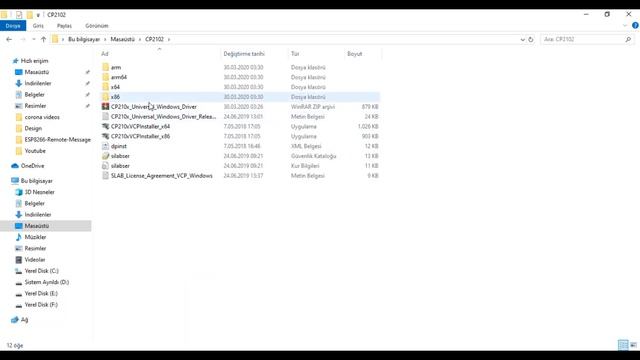Open ESP8266-Remote-Message folder in sidebar
Viewport: 640px width, 360px height.
[x=57, y=140]
